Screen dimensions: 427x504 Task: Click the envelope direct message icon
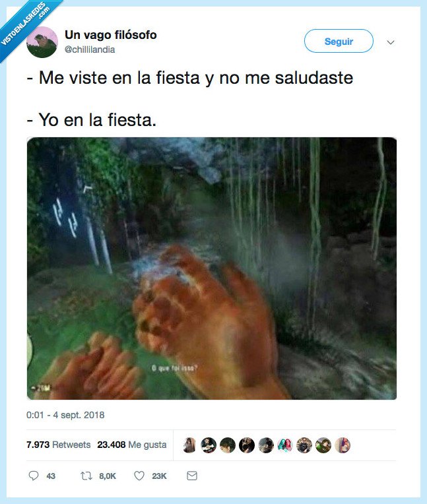pyautogui.click(x=192, y=476)
